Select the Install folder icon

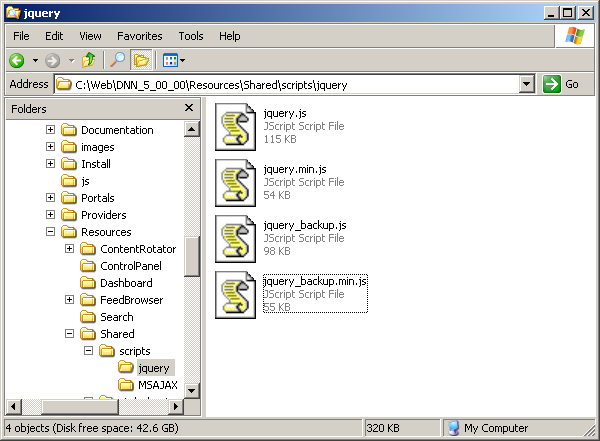pos(69,164)
